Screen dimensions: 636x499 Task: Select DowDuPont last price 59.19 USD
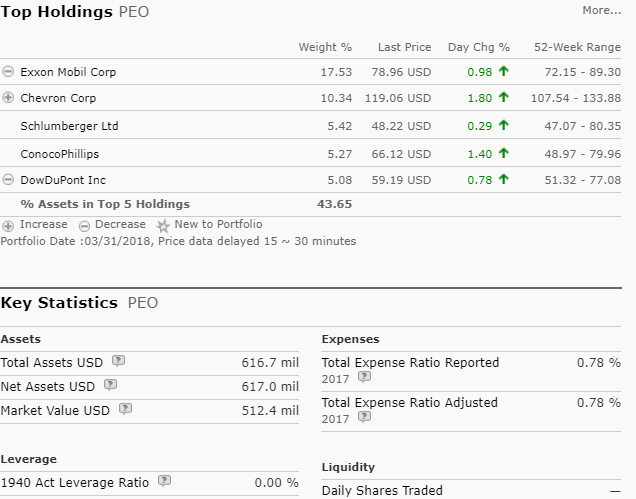401,180
